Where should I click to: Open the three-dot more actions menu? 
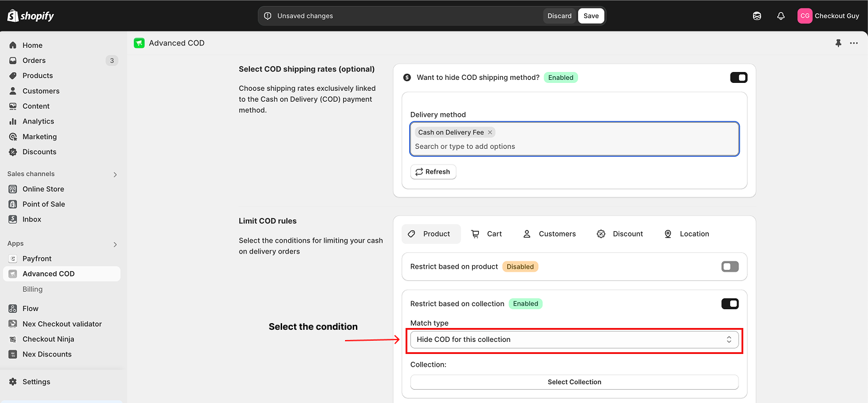(853, 43)
